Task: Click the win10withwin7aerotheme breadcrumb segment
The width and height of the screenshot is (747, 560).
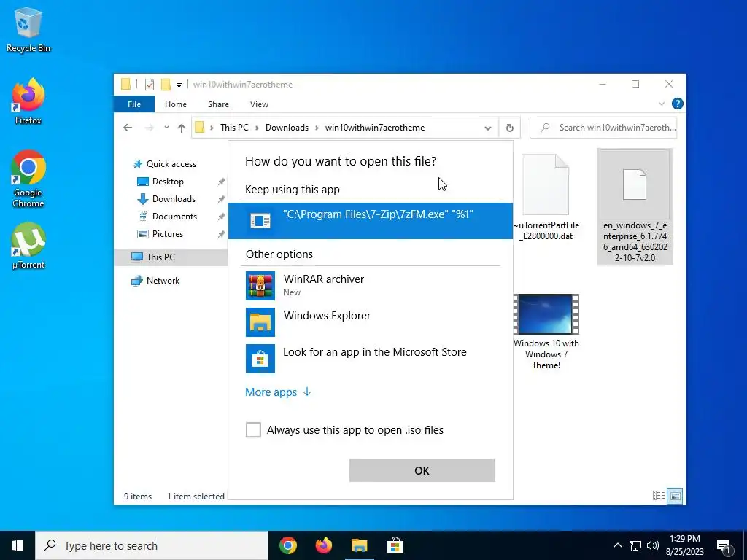Action: [374, 128]
